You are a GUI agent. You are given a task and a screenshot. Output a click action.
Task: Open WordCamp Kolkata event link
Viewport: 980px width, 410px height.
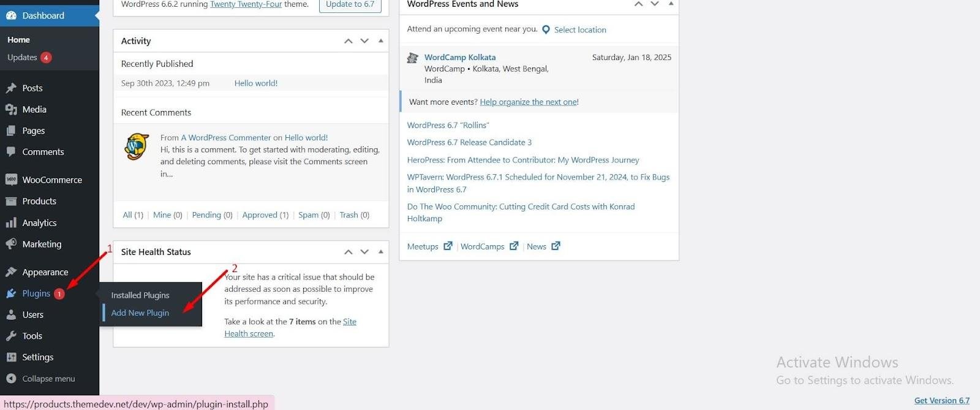[460, 57]
